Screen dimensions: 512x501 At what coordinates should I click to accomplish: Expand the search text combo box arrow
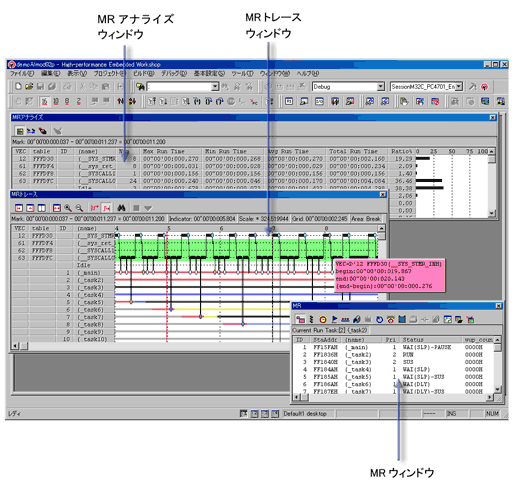215,87
